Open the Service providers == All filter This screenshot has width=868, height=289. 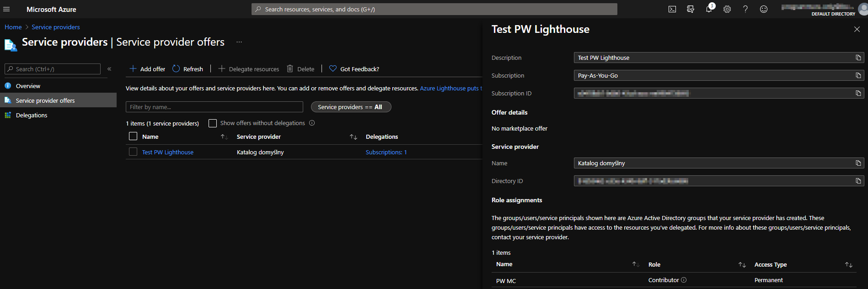(351, 107)
